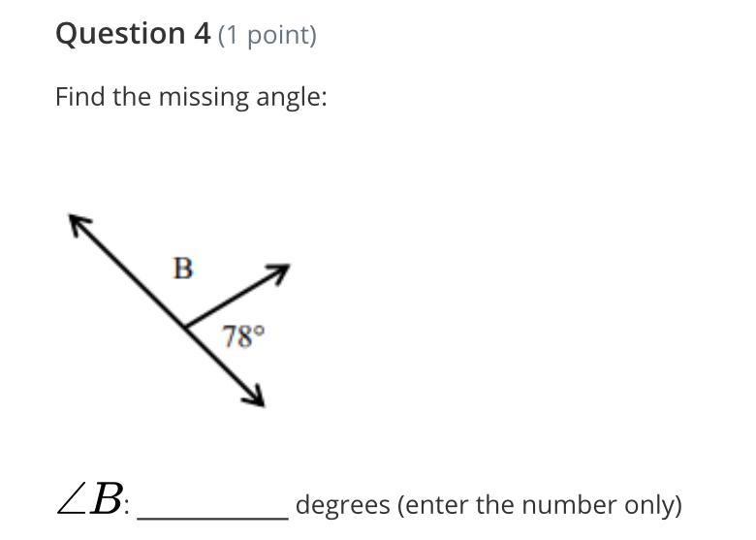Screen dimensions: 756x540
Task: Click the Question 4 heading
Action: 133,34
